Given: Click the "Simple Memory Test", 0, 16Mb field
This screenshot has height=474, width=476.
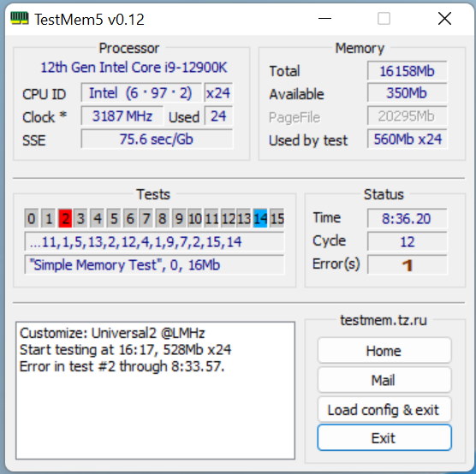Looking at the screenshot, I should [x=154, y=264].
